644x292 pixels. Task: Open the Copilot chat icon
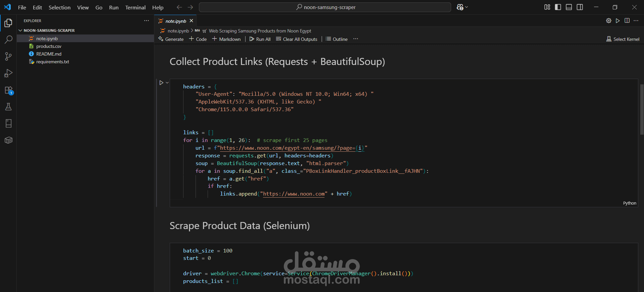(x=460, y=7)
